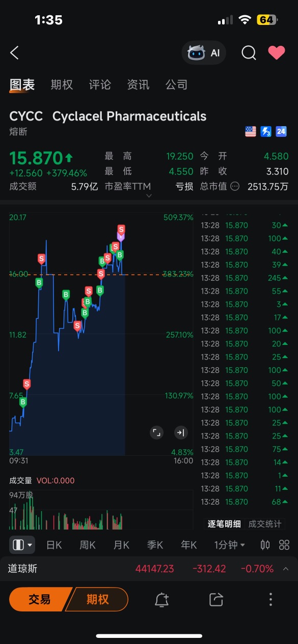298x644 pixels.
Task: Switch to 月K chart
Action: point(121,545)
